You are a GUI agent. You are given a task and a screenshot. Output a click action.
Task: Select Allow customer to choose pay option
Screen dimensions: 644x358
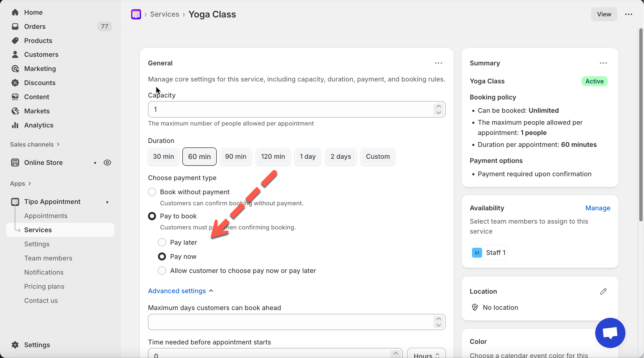pos(162,271)
